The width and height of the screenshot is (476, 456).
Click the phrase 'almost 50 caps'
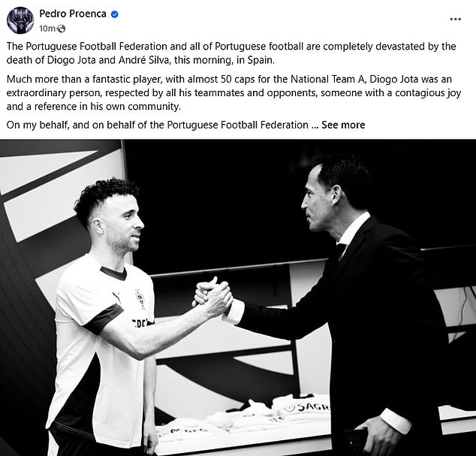click(x=222, y=79)
